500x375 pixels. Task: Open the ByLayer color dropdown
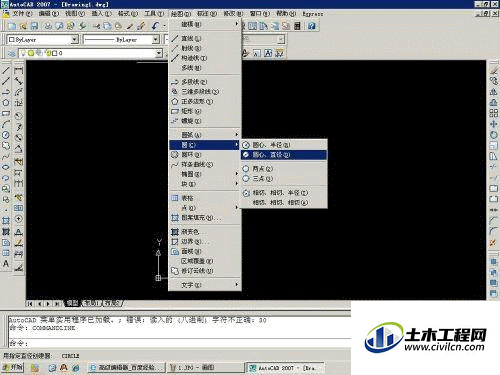pyautogui.click(x=75, y=39)
